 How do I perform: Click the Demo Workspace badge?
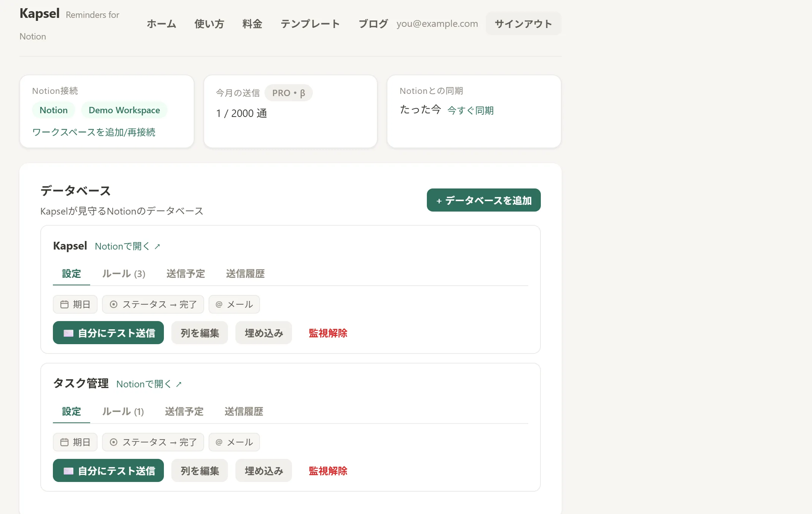[x=124, y=110]
